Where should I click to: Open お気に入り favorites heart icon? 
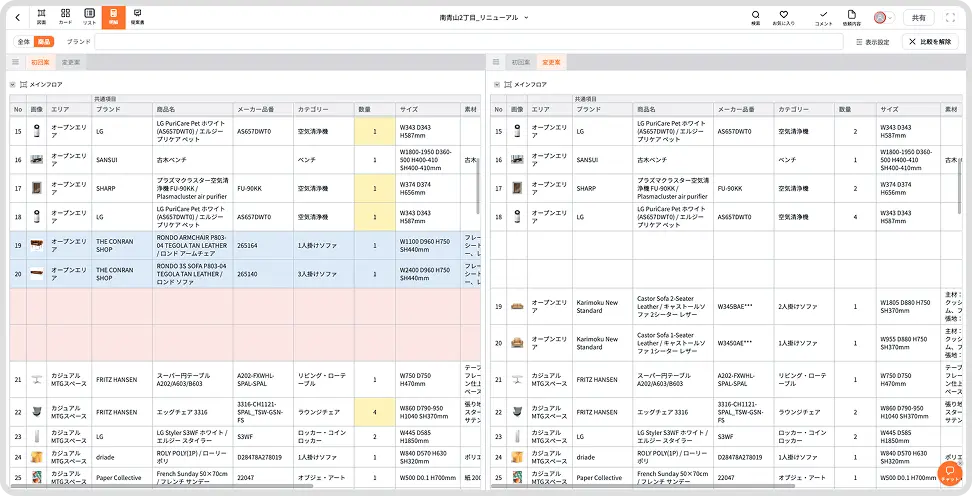tap(784, 17)
